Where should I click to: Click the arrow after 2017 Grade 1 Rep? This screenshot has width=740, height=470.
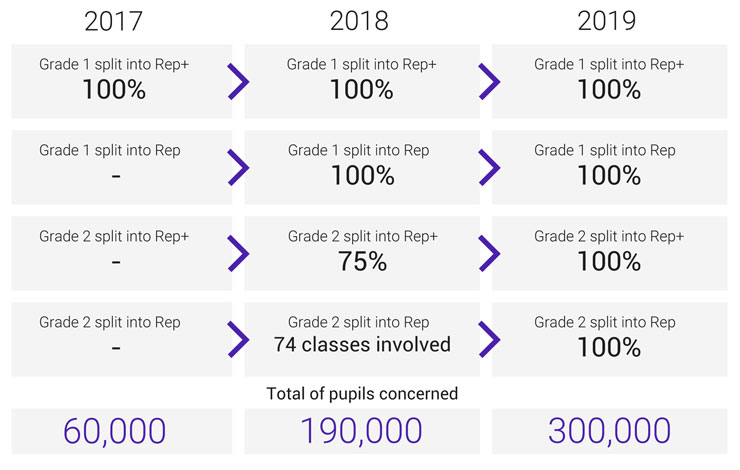(x=238, y=168)
